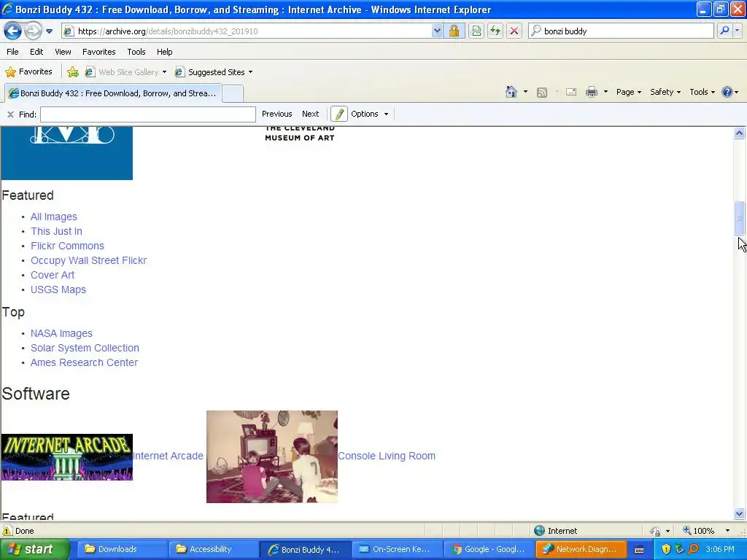Open the Flickr Commons link
747x560 pixels.
point(67,246)
